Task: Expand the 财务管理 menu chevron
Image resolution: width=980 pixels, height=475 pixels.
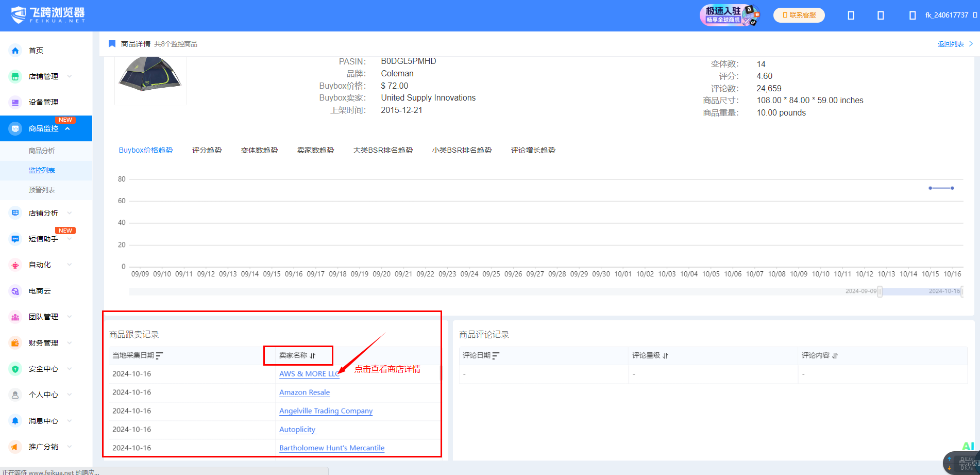Action: pyautogui.click(x=70, y=343)
